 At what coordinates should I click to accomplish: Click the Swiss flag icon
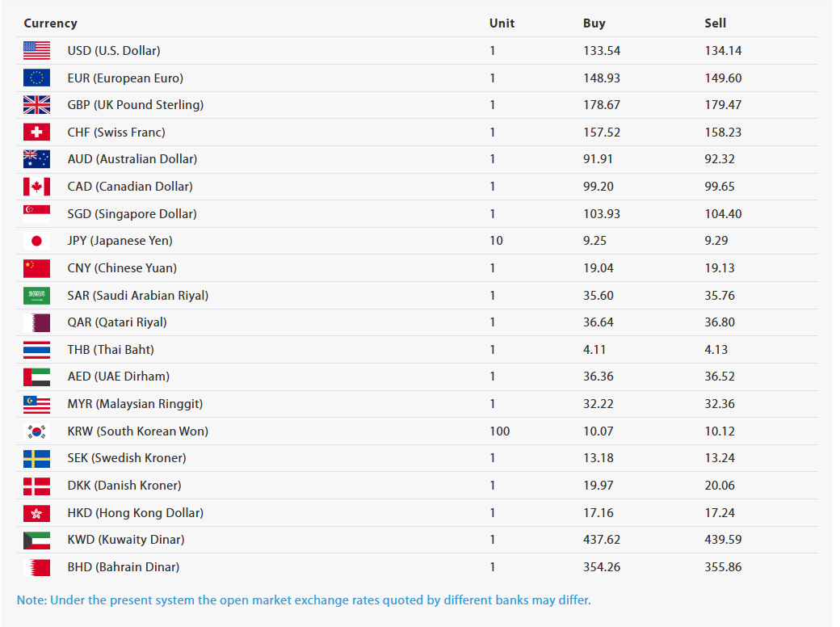(x=36, y=132)
